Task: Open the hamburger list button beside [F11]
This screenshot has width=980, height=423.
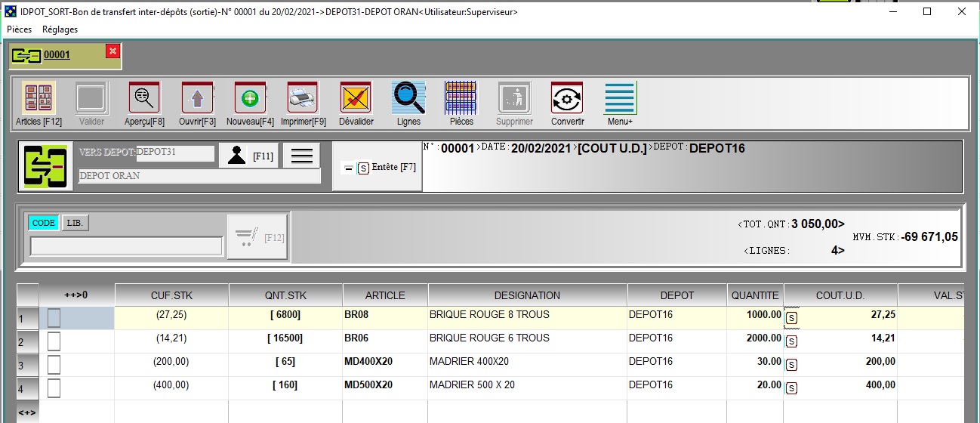Action: click(x=302, y=156)
